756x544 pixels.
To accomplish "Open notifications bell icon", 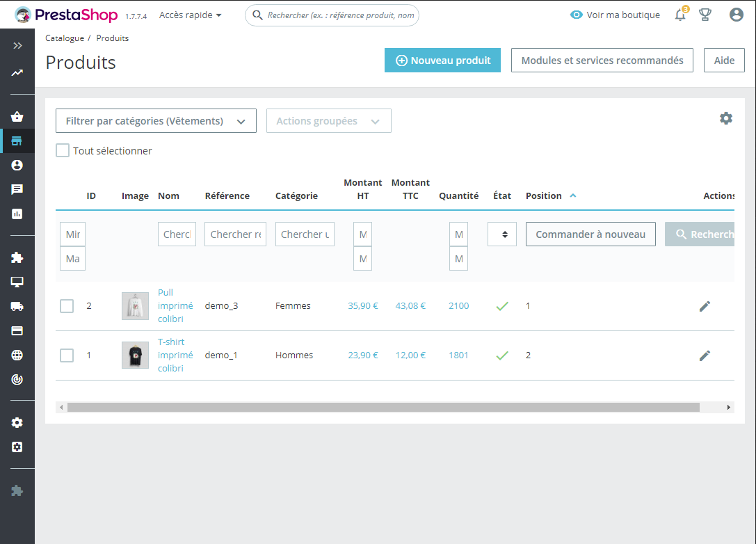I will pos(680,15).
